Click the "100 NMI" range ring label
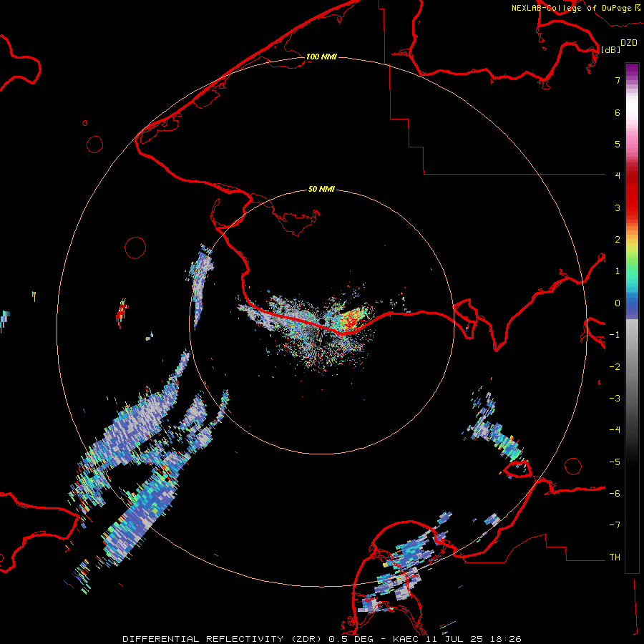The height and width of the screenshot is (644, 644). coord(321,57)
